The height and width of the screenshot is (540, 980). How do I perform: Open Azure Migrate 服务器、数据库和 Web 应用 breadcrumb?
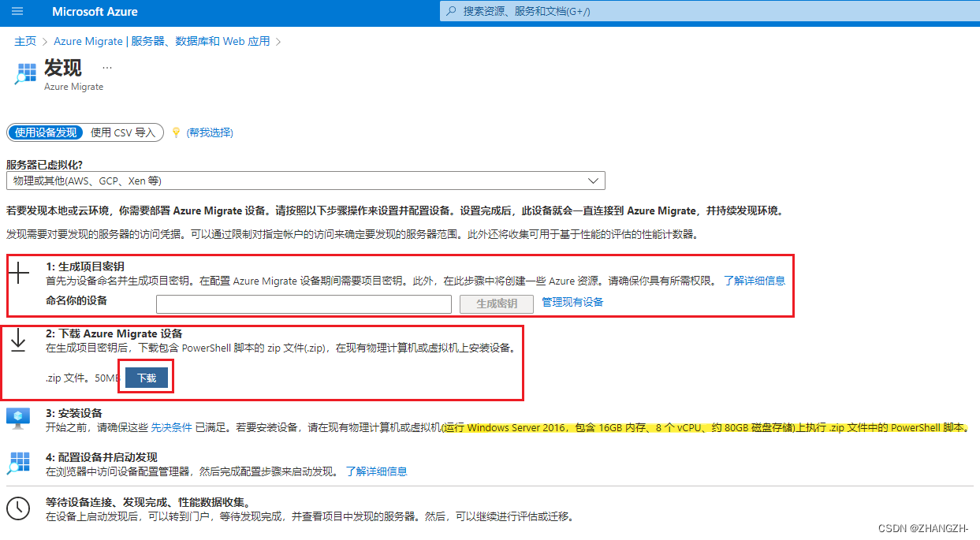(x=162, y=41)
